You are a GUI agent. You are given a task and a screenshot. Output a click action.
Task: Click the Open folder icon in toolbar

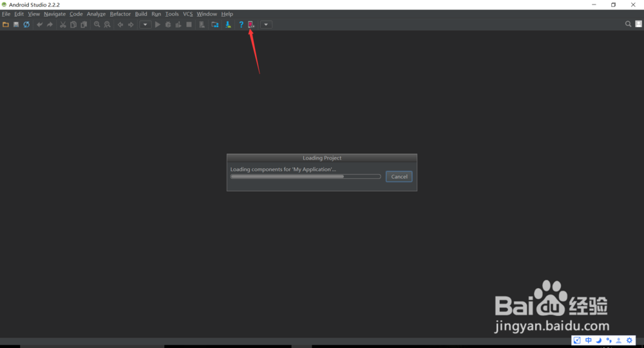[x=6, y=24]
